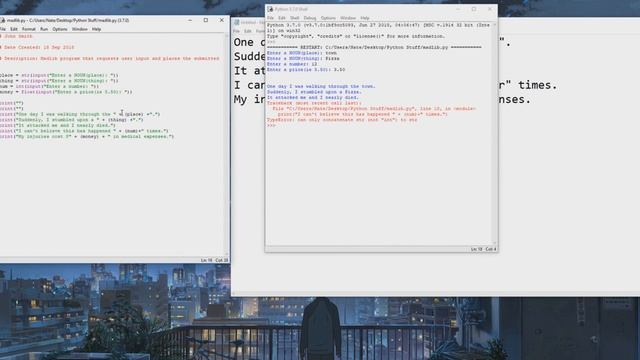Click 'Sudde' line in background Notepad
Viewport: 640px width, 360px height.
249,57
